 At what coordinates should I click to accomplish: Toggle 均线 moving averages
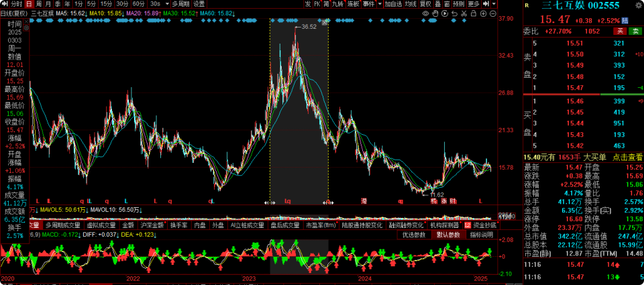pyautogui.click(x=411, y=4)
